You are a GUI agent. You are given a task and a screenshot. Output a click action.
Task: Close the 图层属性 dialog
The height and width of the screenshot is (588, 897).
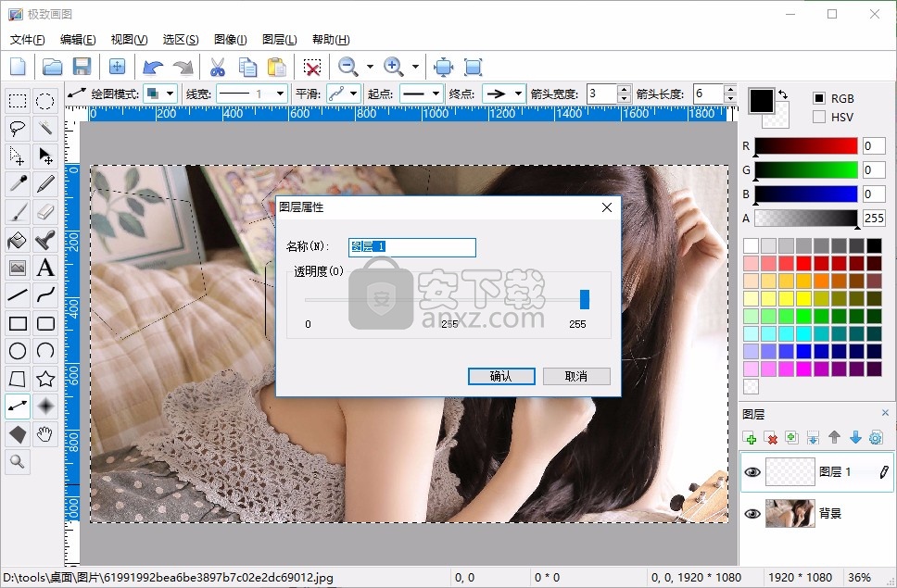tap(607, 207)
